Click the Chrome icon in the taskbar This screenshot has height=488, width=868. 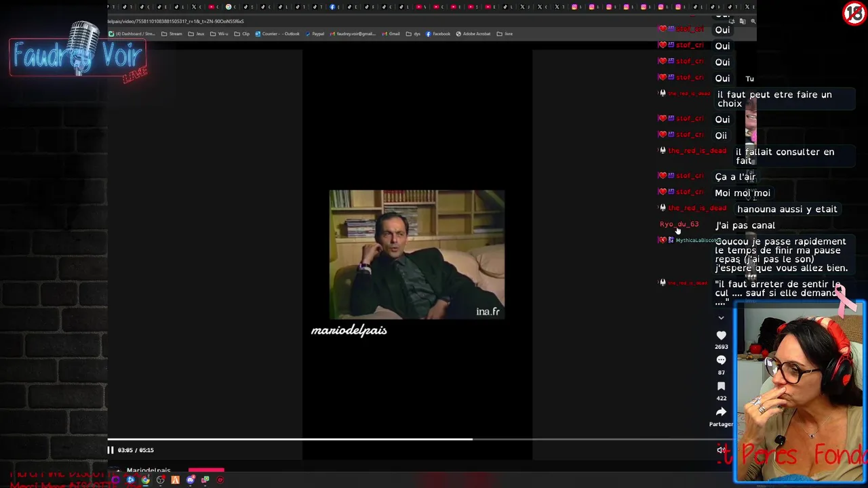pyautogui.click(x=146, y=480)
